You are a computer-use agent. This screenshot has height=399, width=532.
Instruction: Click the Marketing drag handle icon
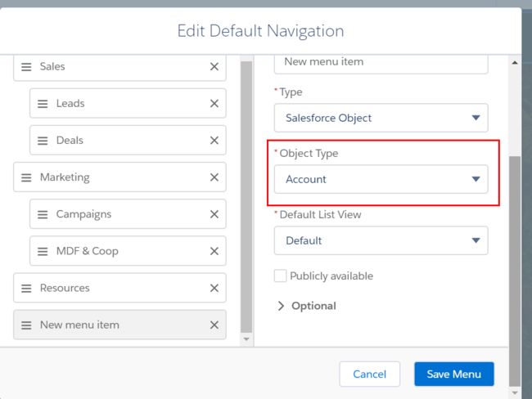tap(26, 177)
